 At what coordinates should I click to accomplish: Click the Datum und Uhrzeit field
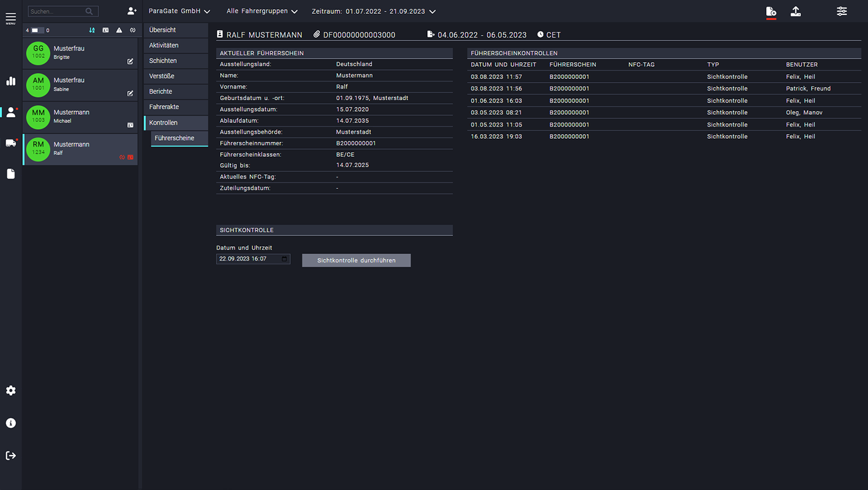coord(249,259)
